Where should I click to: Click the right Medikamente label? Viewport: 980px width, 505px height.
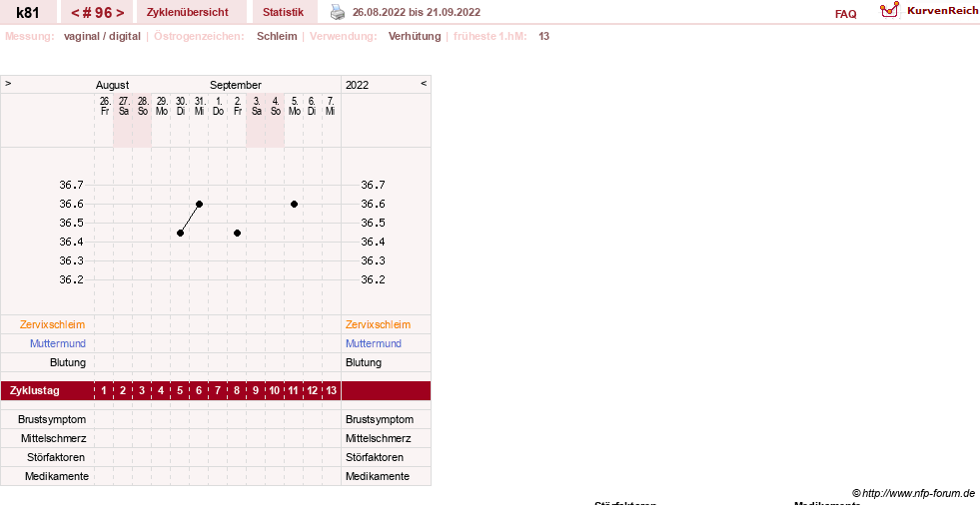pos(378,476)
